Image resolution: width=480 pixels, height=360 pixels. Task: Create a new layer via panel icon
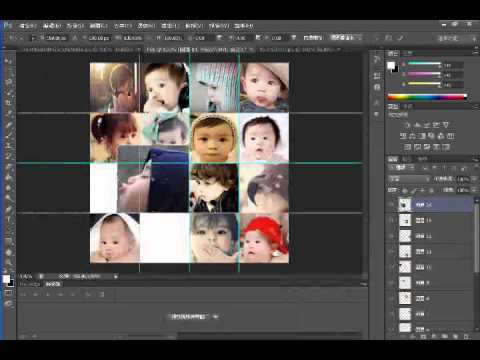tap(455, 336)
